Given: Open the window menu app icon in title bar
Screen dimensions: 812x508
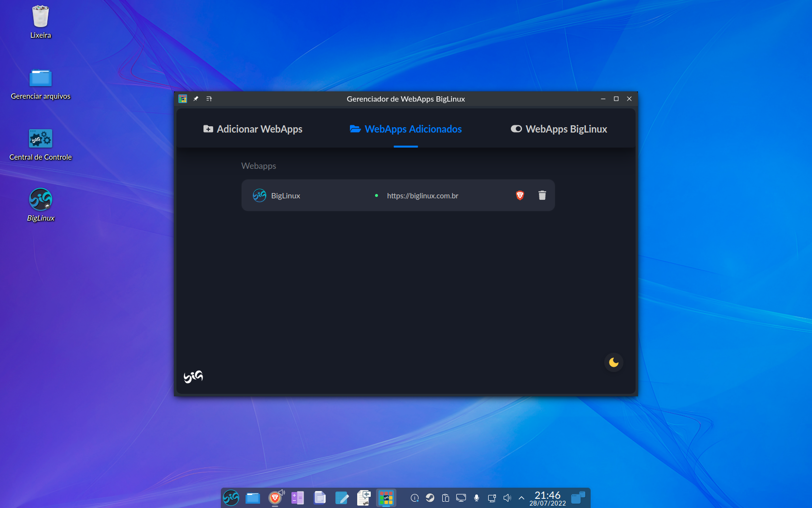Looking at the screenshot, I should pyautogui.click(x=183, y=99).
